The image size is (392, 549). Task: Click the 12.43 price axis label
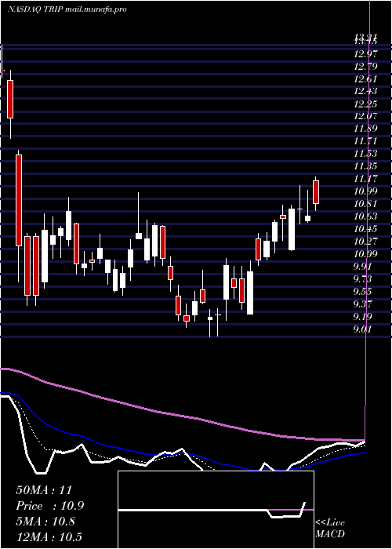pos(366,92)
